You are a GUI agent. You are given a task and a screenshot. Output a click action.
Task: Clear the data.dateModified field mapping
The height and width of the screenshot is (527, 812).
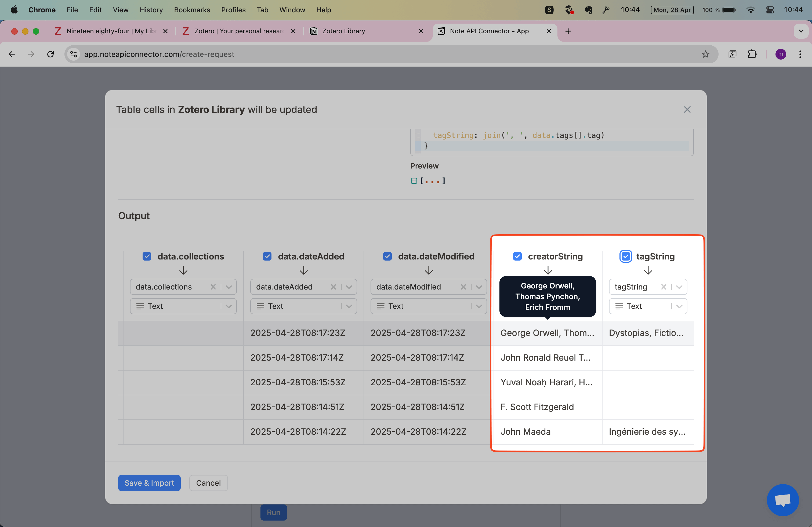[463, 287]
